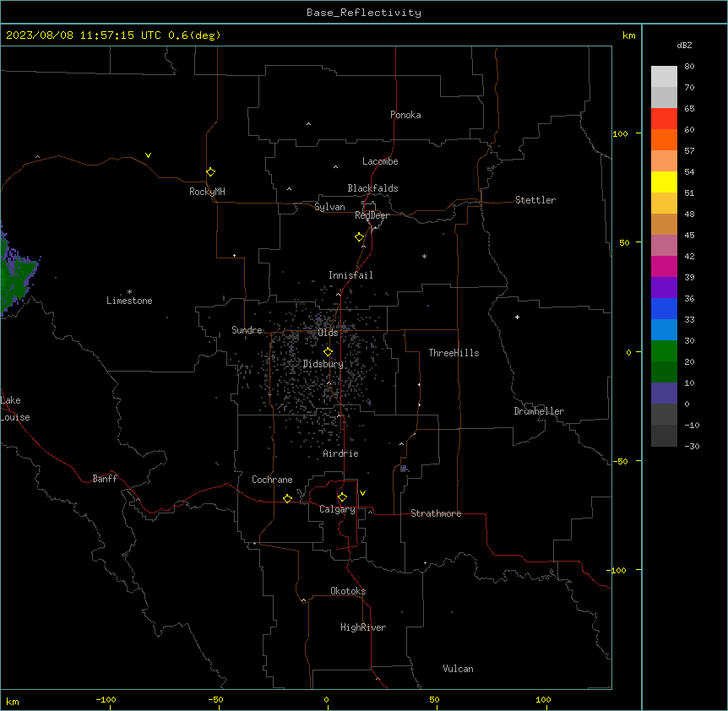728x711 pixels.
Task: Click the asterisk marker above Limestone
Action: (129, 292)
